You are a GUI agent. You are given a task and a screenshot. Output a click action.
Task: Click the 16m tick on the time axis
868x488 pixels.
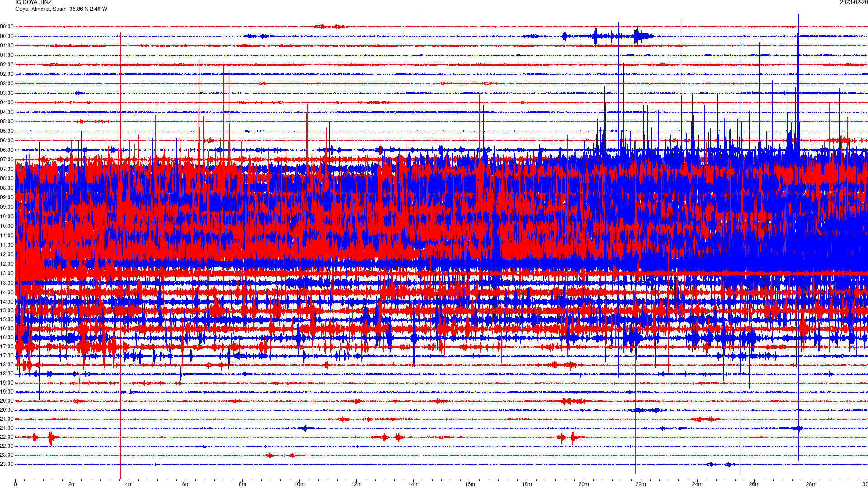click(470, 484)
